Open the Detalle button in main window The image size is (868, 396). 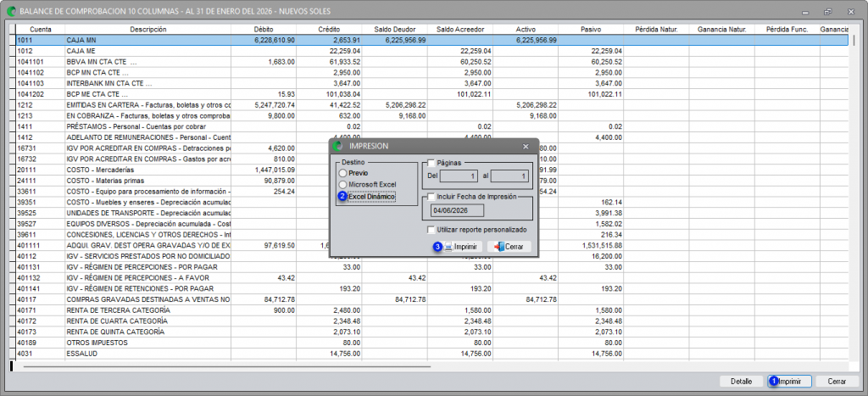point(741,382)
